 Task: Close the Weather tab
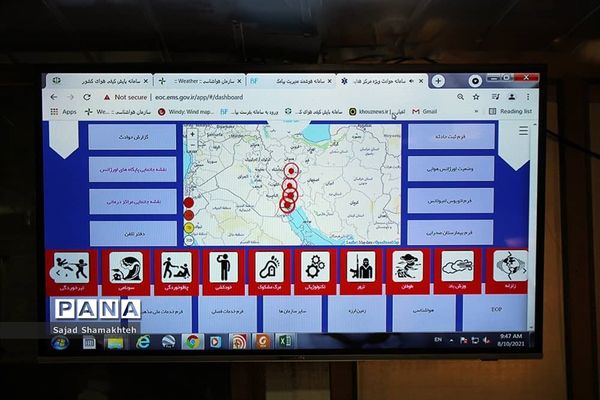(239, 81)
